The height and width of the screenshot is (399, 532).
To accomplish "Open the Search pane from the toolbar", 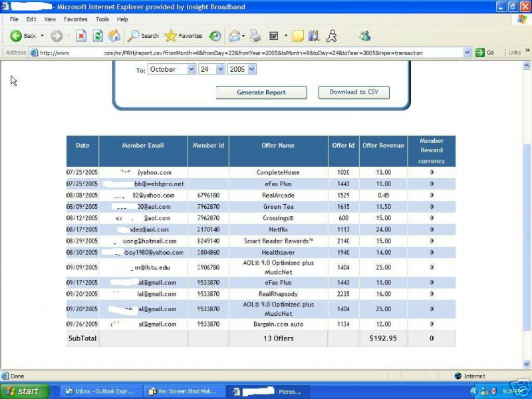I will pyautogui.click(x=143, y=36).
